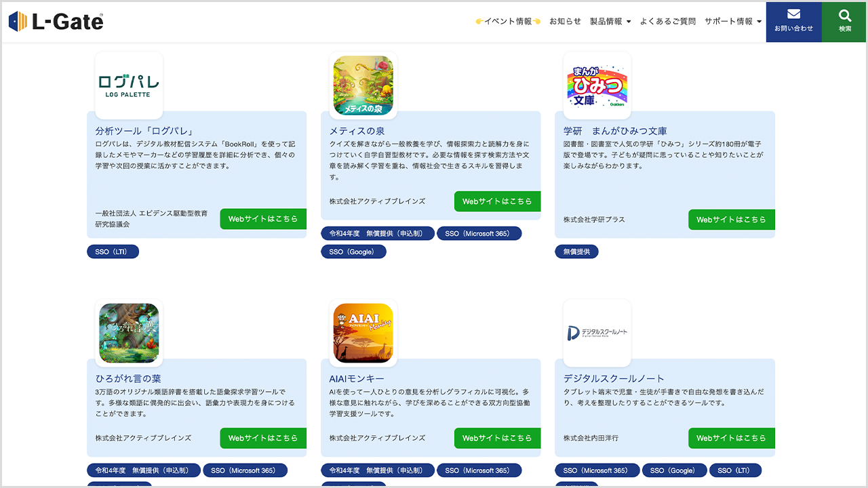Click Webサイトはこちら for ひろがれ言の葉
This screenshot has height=488, width=868.
[263, 438]
